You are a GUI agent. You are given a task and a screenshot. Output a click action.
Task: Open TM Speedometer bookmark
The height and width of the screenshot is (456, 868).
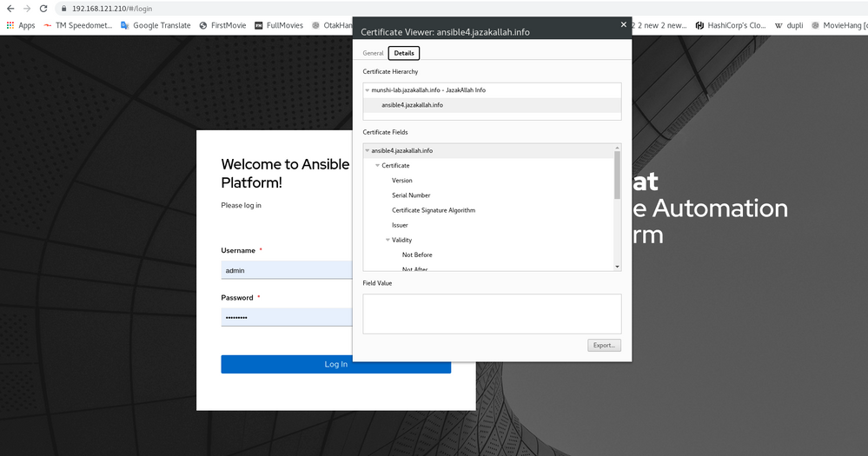point(77,25)
